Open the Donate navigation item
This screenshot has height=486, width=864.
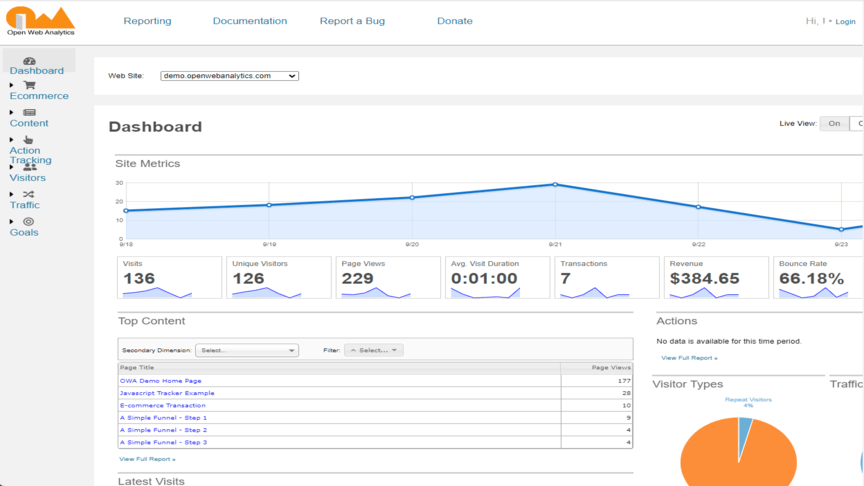[455, 21]
